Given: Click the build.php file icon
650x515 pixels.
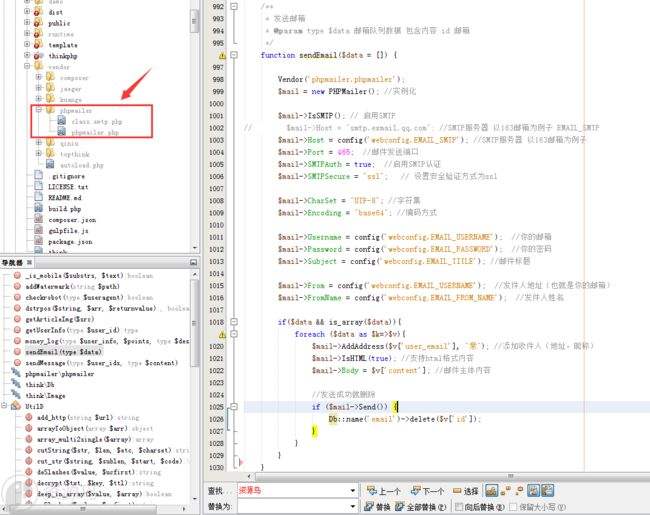Looking at the screenshot, I should (x=39, y=208).
